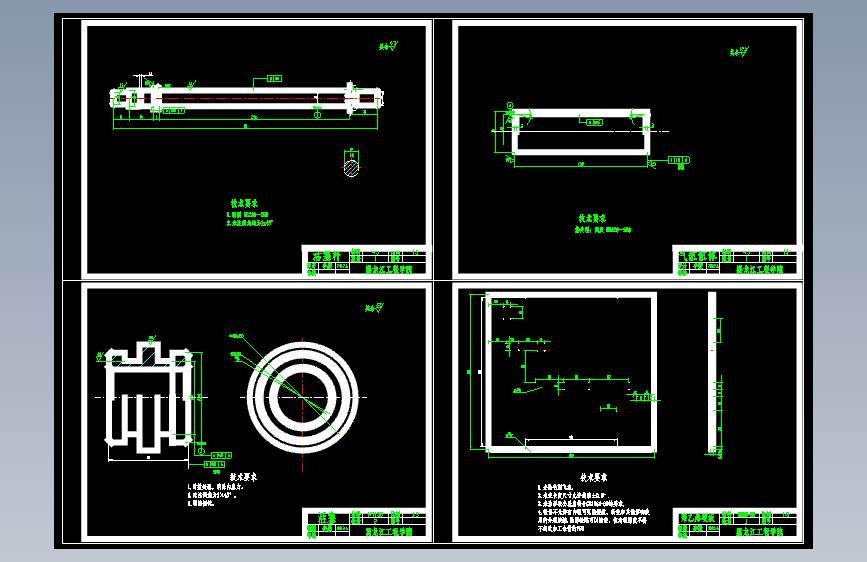Click tolerance frame above piston rod shaft
Image resolution: width=867 pixels, height=562 pixels.
coord(275,79)
